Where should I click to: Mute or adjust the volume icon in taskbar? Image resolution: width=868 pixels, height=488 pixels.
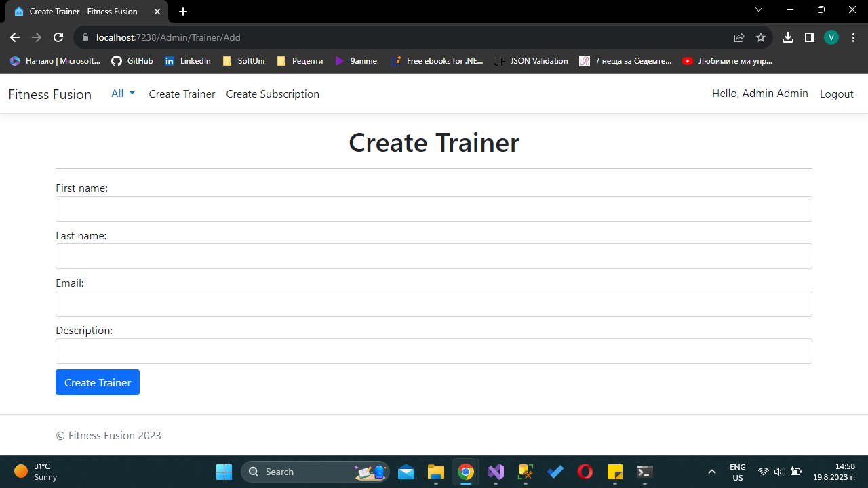[x=778, y=471]
